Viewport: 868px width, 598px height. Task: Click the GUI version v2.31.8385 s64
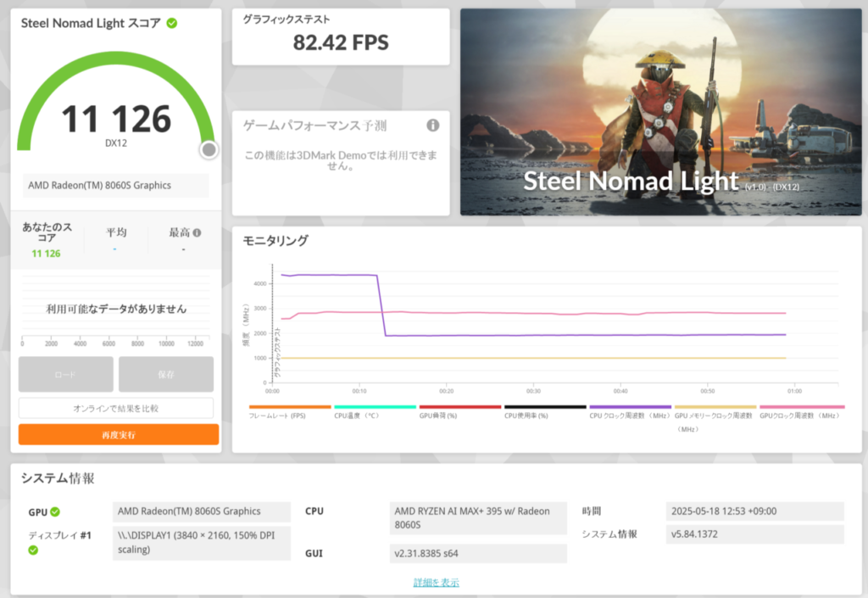pos(478,553)
